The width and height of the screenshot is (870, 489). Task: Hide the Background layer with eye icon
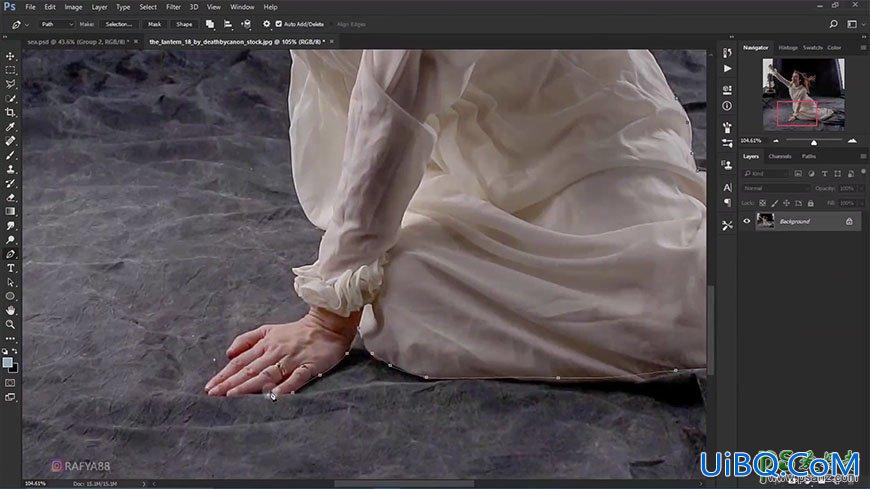[747, 221]
